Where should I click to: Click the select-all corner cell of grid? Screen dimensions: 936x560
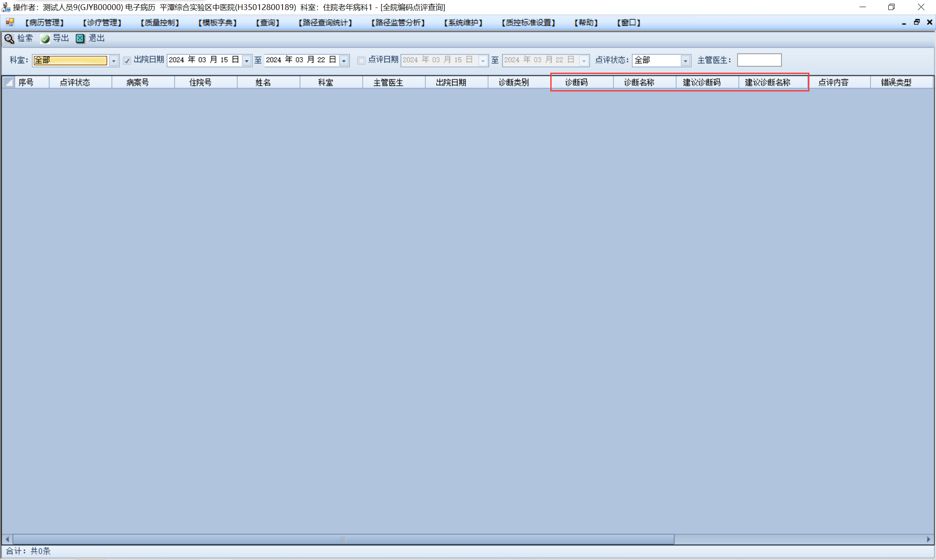click(8, 82)
